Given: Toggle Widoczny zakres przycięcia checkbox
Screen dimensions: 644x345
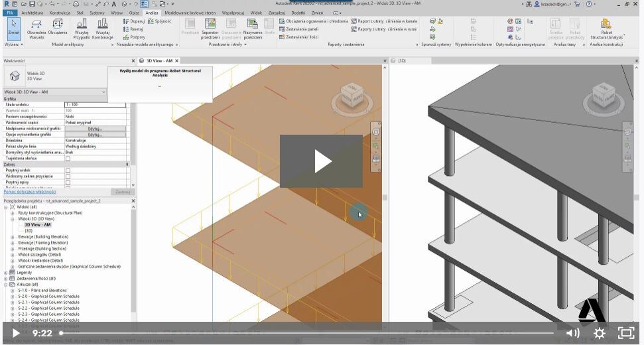Looking at the screenshot, I should click(68, 176).
